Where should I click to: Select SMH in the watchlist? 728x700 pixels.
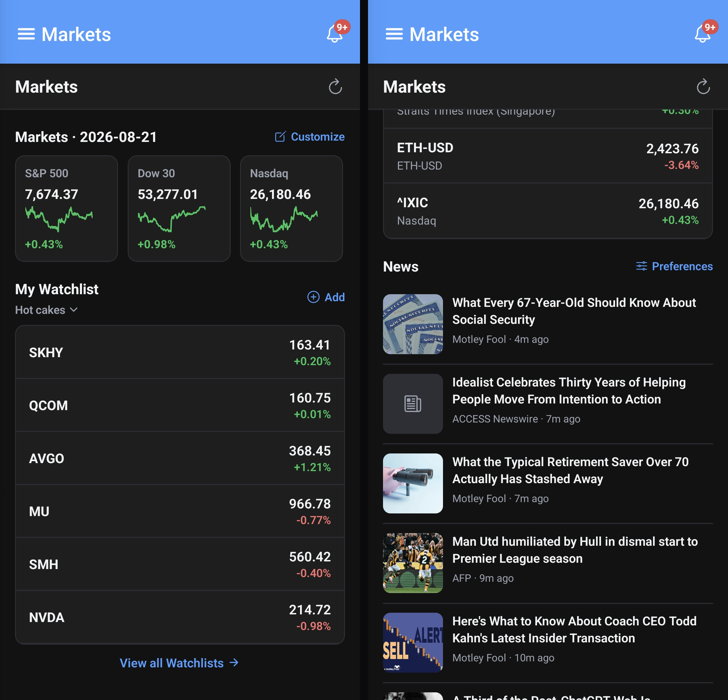click(180, 564)
